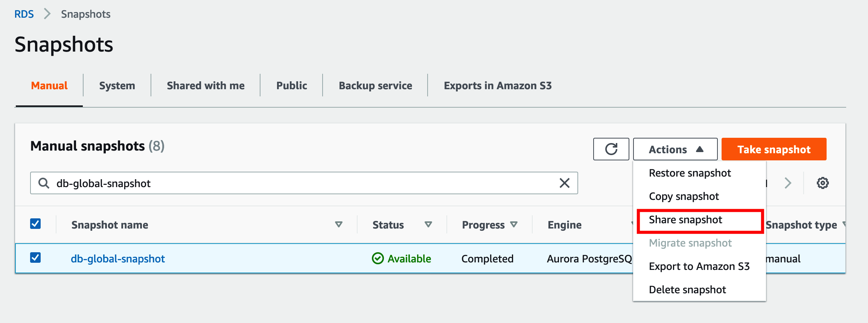Sort by Status column arrow
Image resolution: width=868 pixels, height=323 pixels.
point(428,225)
